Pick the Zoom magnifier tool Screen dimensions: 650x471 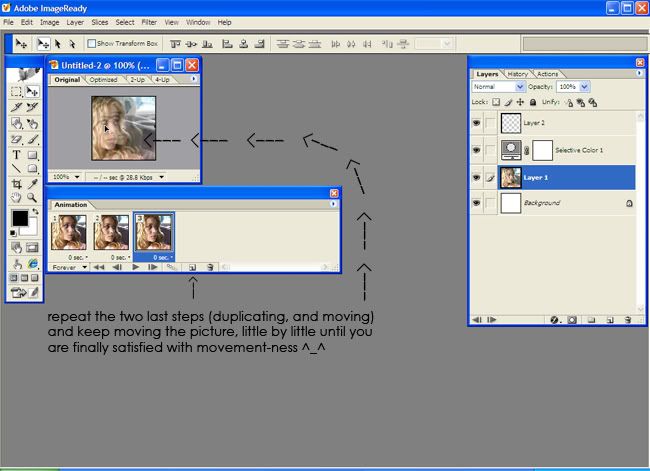tap(32, 198)
